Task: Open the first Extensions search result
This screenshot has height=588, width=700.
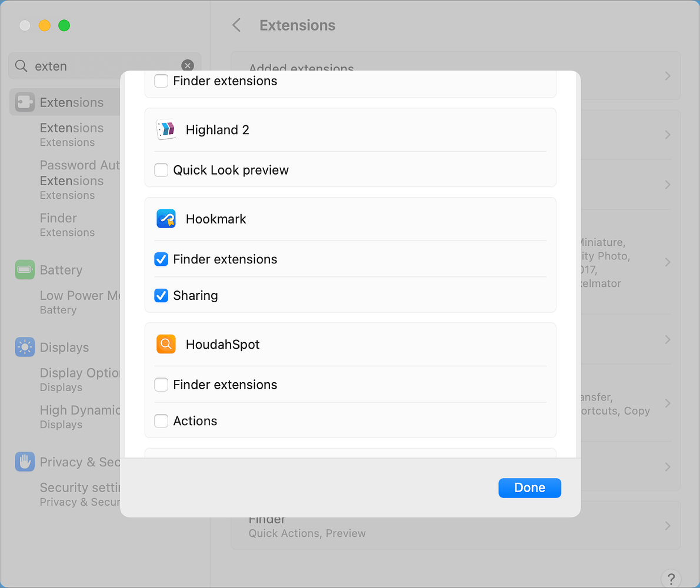Action: [71, 134]
